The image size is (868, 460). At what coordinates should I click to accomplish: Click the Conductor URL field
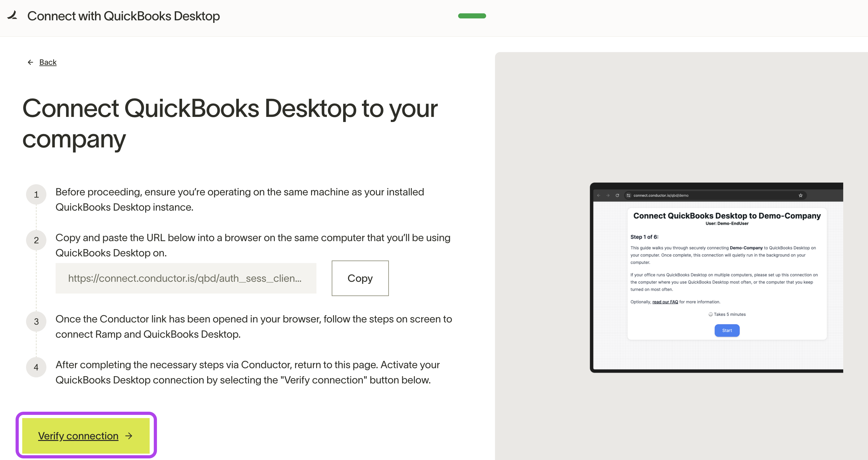(186, 278)
